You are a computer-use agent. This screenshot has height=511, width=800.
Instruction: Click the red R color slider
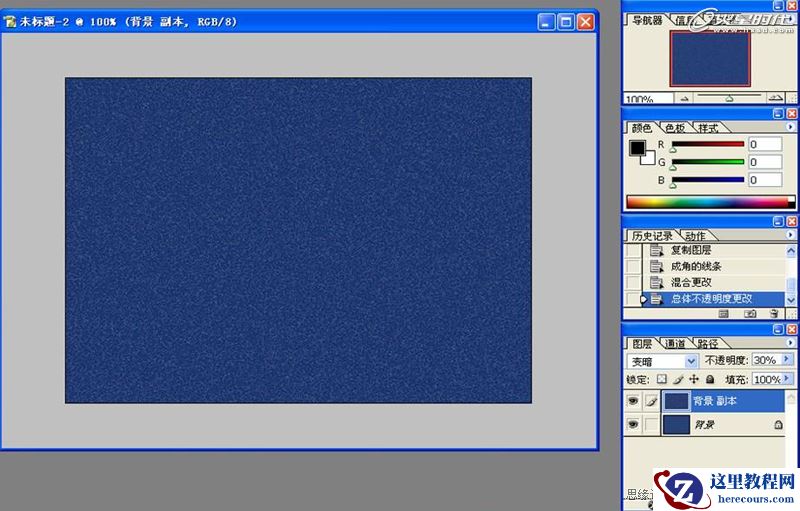coord(708,144)
